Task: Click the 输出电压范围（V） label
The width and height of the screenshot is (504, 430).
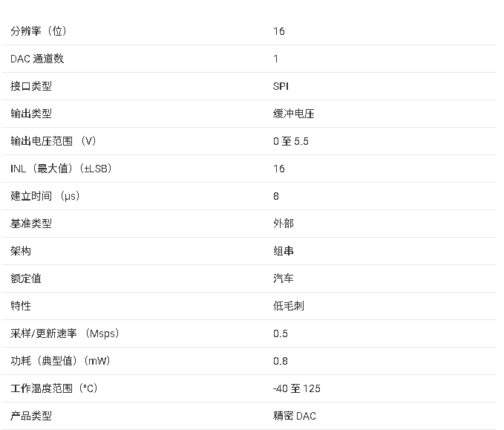Action: [x=53, y=141]
